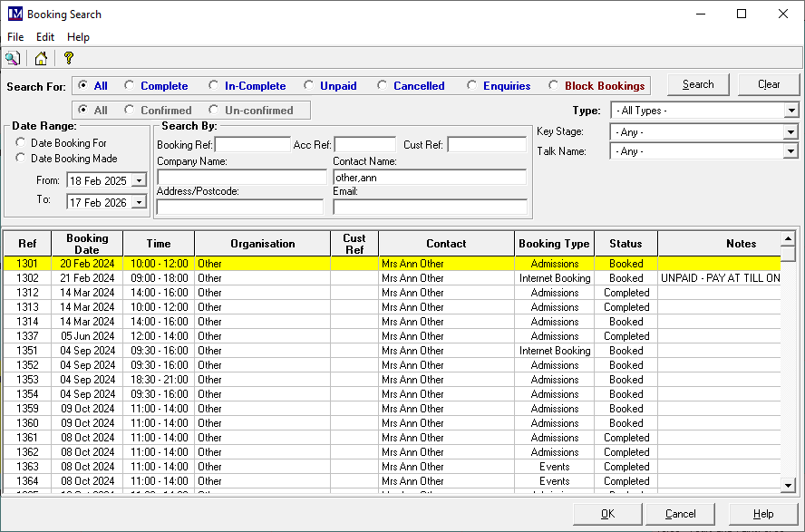Screen dimensions: 805x532
Task: Click the yellow question mark help icon
Action: pos(68,59)
